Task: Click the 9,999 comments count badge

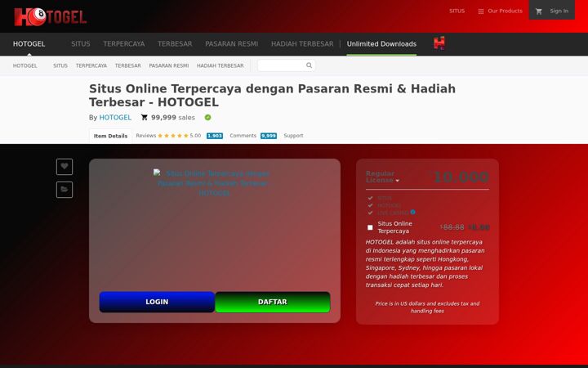Action: point(269,136)
